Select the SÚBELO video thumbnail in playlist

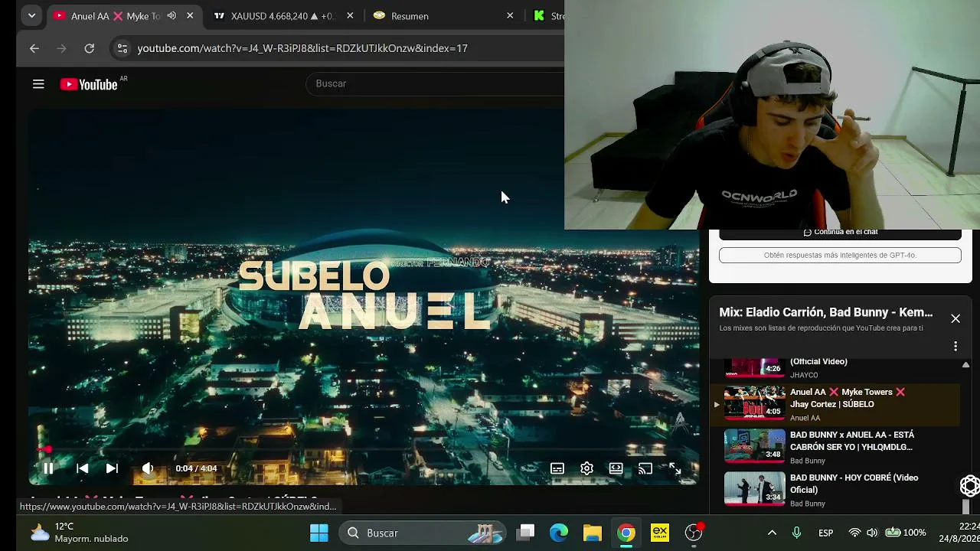[x=755, y=403]
